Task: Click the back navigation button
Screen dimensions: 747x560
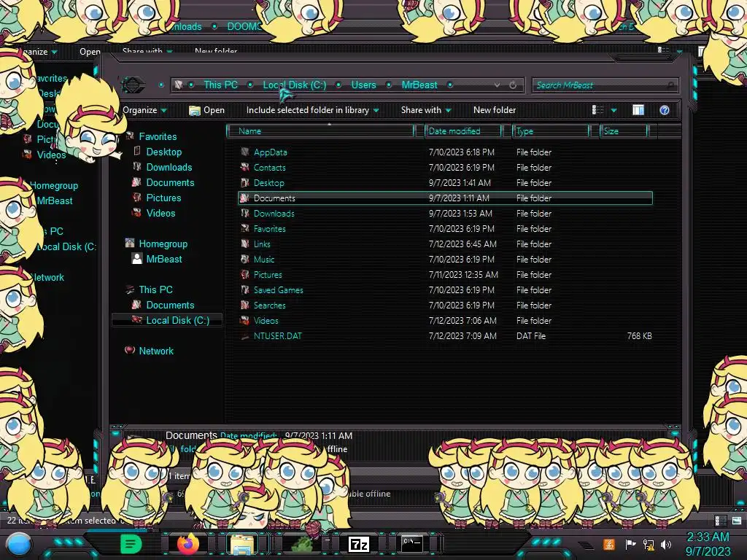Action: [x=133, y=85]
